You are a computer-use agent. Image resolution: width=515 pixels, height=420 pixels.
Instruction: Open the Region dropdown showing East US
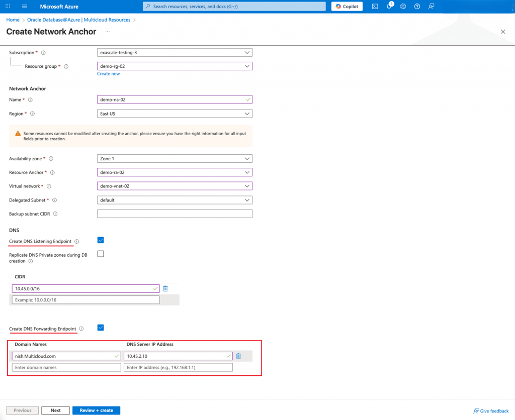click(174, 114)
